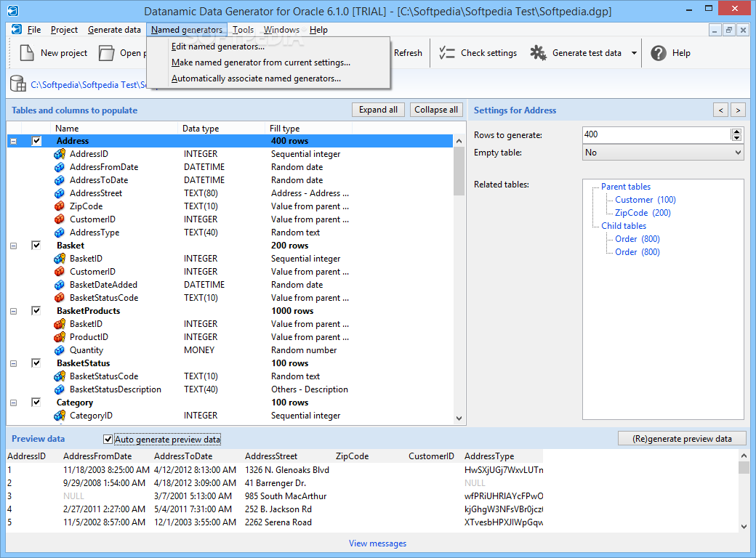
Task: Choose Edit named generators menu entry
Action: point(218,46)
